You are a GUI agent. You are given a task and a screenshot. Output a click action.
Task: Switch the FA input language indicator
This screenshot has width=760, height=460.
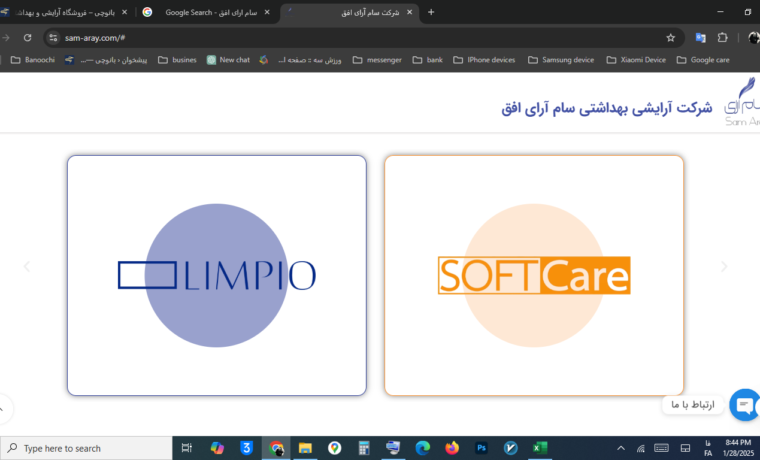pos(708,448)
